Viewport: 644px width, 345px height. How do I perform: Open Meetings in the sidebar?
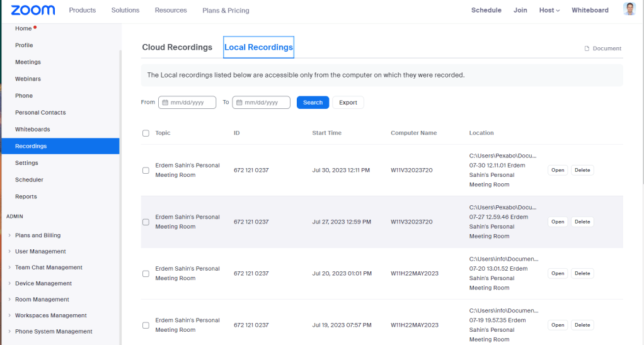tap(28, 62)
